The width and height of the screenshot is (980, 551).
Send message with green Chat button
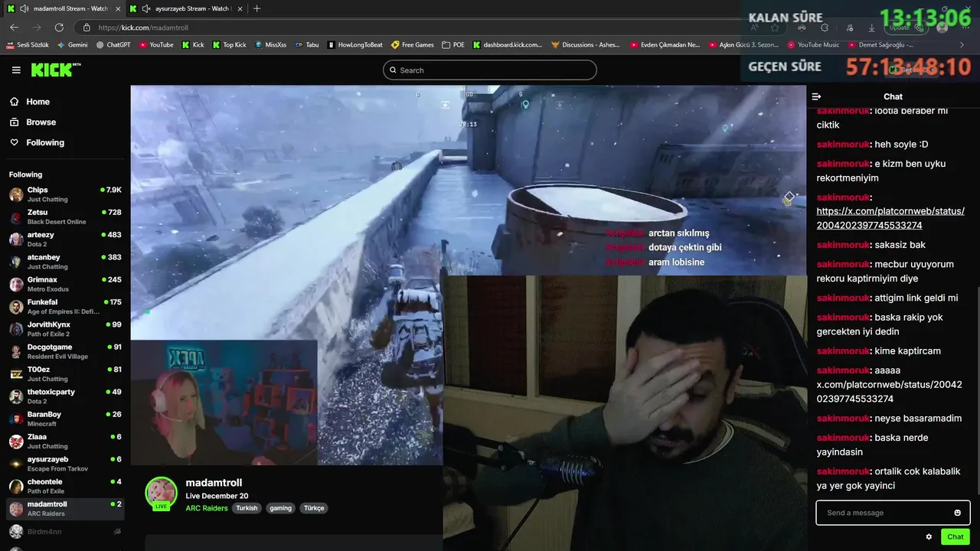pos(955,536)
